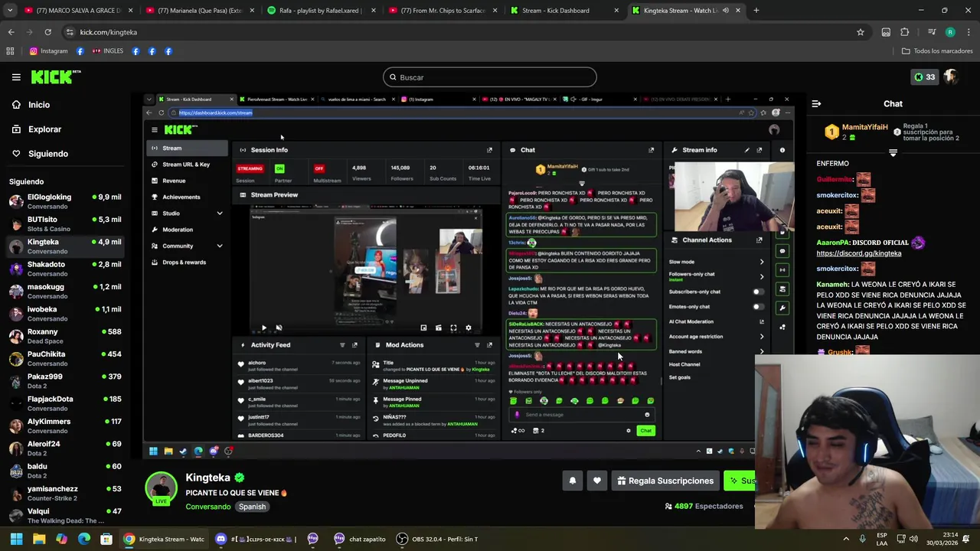Viewport: 980px width, 551px height.
Task: Open Roxanny Dead Space channel
Action: pyautogui.click(x=65, y=336)
